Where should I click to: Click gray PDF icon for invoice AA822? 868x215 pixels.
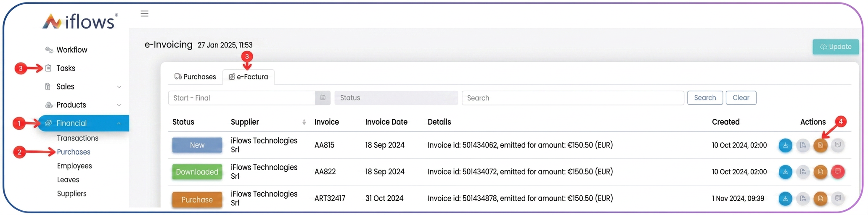point(803,172)
